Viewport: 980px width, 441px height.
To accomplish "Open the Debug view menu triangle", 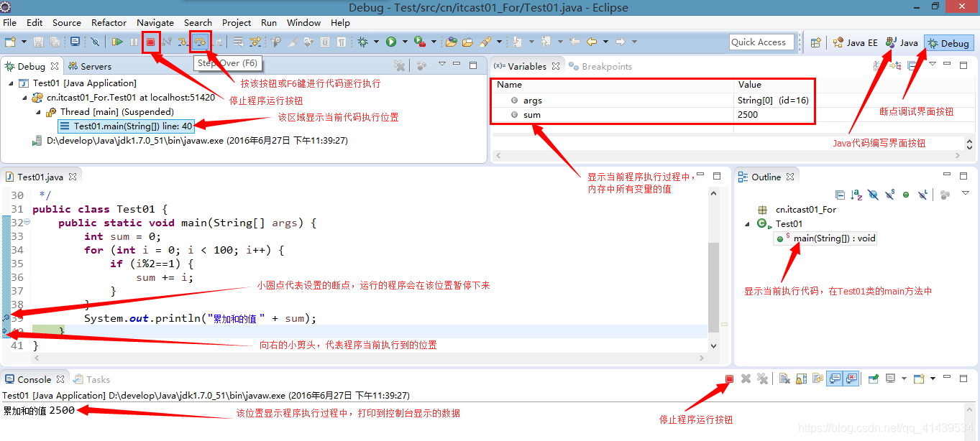I will point(442,65).
